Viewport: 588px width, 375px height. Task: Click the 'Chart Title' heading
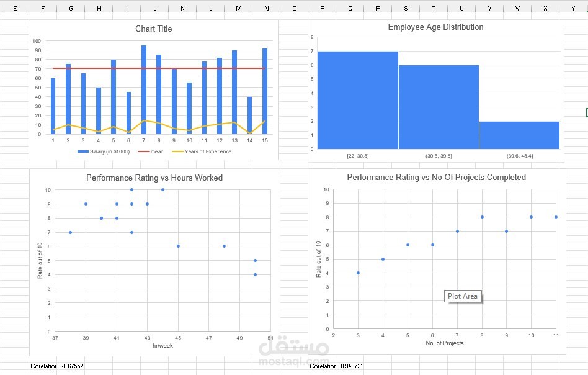point(153,29)
